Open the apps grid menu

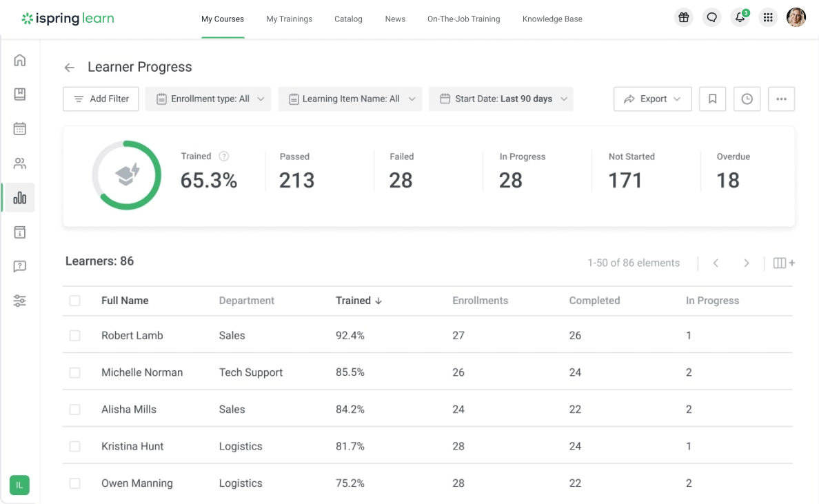(x=768, y=18)
